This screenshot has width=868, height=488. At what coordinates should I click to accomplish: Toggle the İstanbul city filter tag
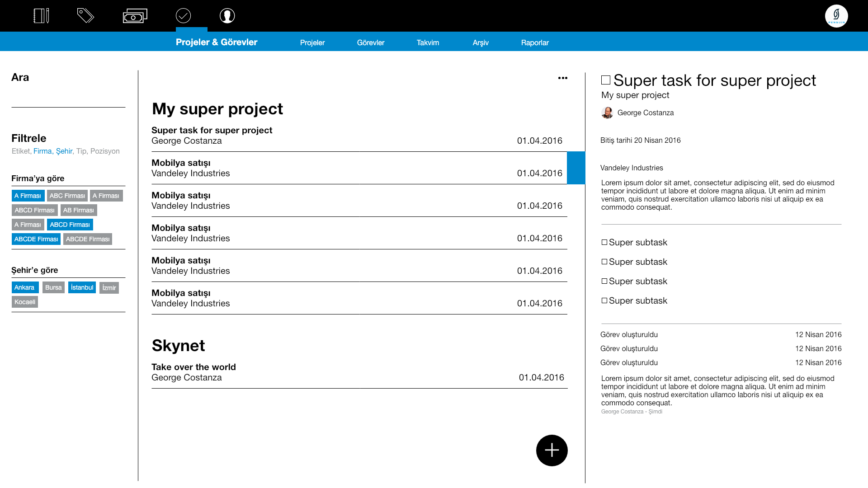click(x=82, y=287)
